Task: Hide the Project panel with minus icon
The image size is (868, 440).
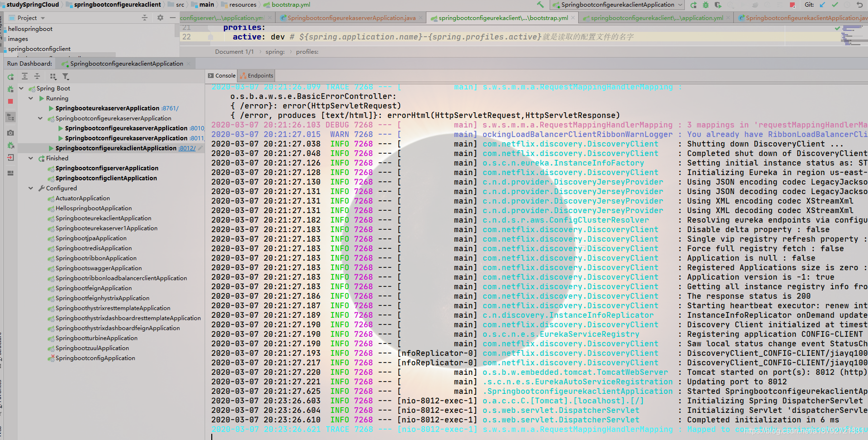Action: 173,18
